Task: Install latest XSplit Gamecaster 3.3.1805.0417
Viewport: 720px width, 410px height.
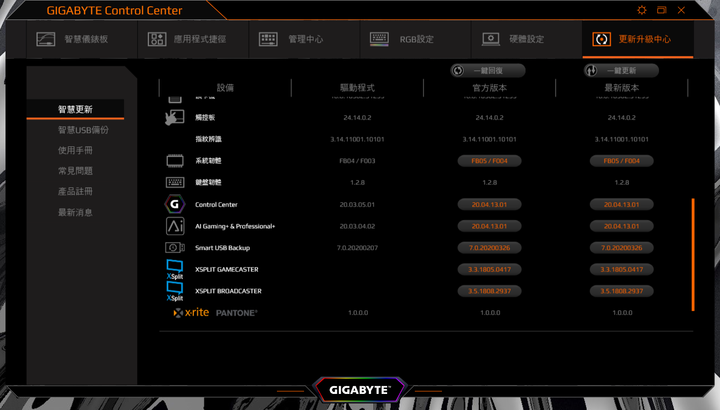Action: [622, 269]
